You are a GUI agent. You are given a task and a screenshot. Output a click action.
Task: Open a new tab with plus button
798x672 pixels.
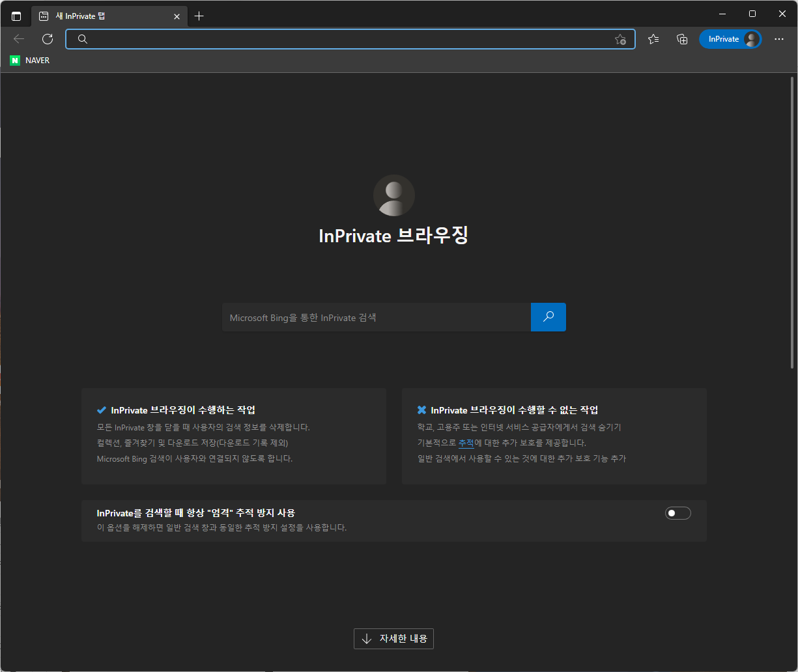[x=199, y=16]
